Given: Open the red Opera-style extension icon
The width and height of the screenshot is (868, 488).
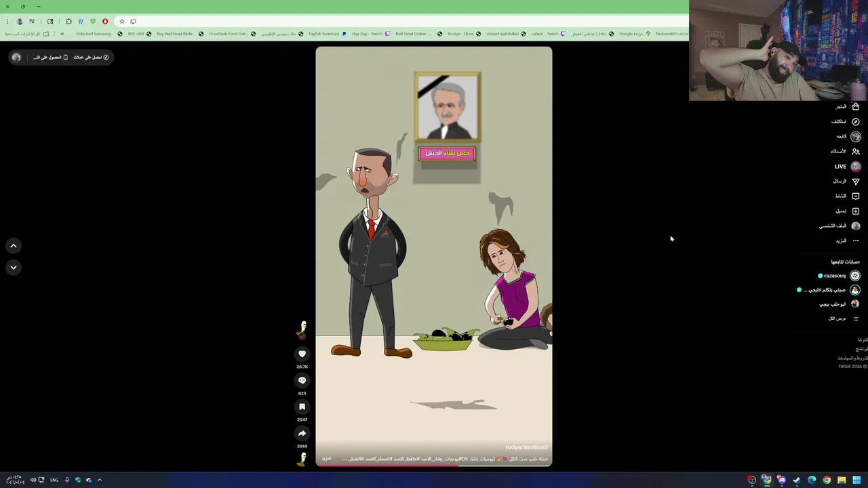Looking at the screenshot, I should tap(105, 22).
